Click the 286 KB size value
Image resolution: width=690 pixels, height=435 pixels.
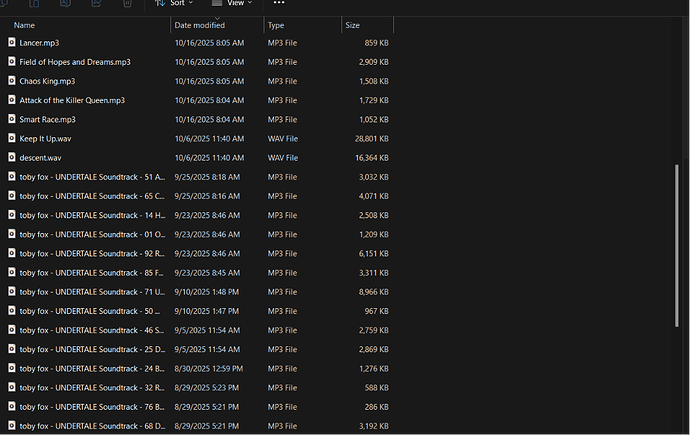tap(377, 407)
